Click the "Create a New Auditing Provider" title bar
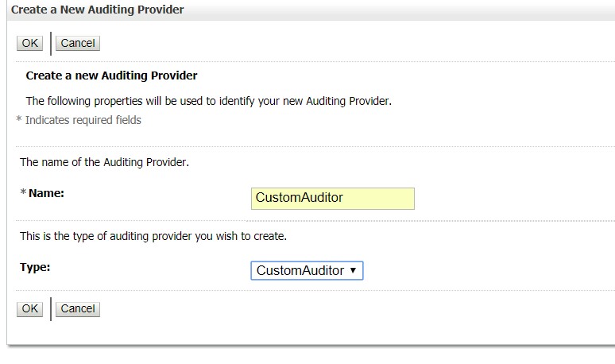 click(x=98, y=10)
